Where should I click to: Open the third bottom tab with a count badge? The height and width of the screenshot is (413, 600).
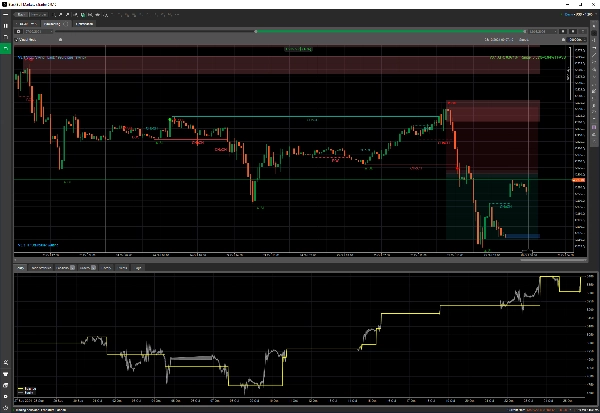click(x=65, y=268)
